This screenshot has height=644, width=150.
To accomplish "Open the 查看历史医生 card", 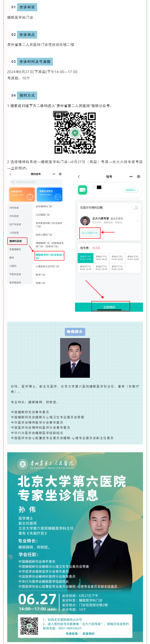I will (49, 194).
